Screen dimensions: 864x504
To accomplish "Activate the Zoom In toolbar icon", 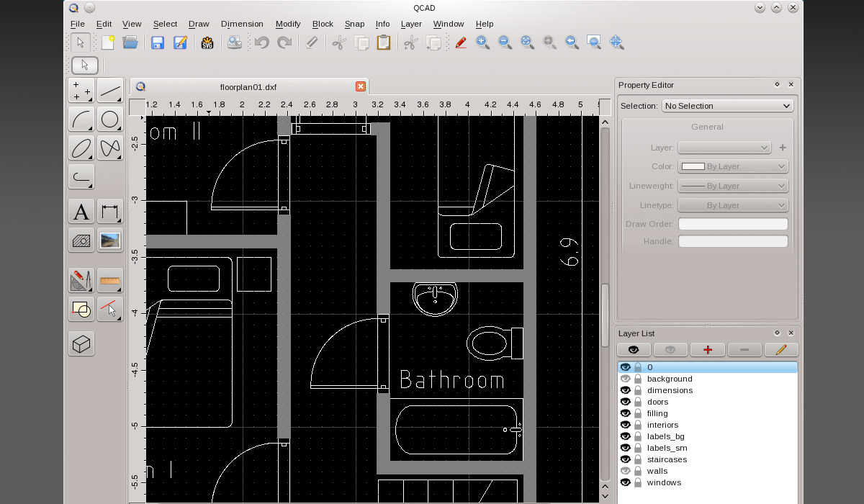I will click(482, 42).
